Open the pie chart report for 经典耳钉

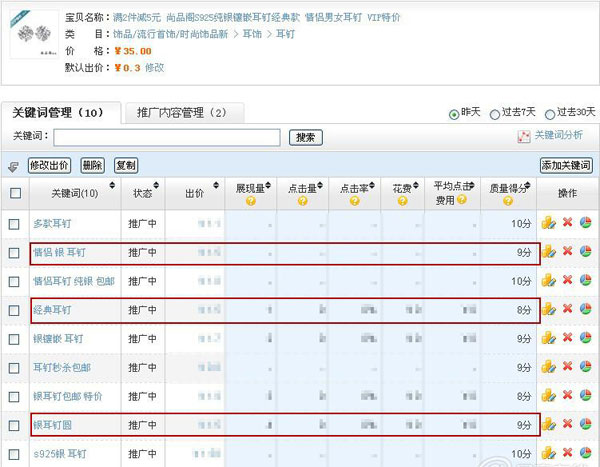[x=585, y=310]
